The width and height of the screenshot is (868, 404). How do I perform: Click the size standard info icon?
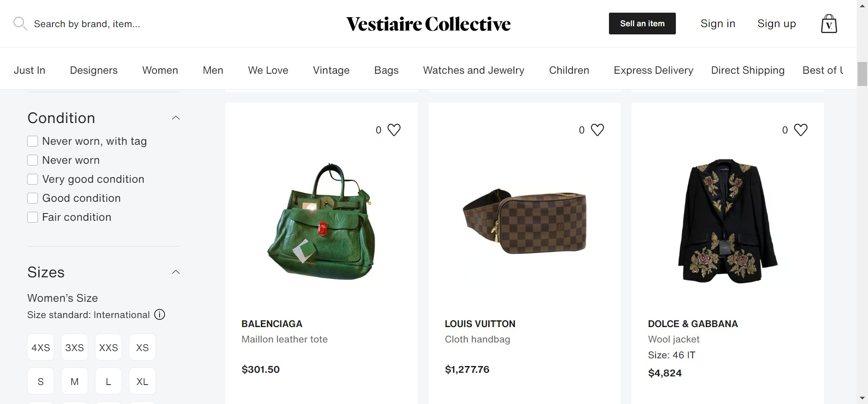pos(160,315)
